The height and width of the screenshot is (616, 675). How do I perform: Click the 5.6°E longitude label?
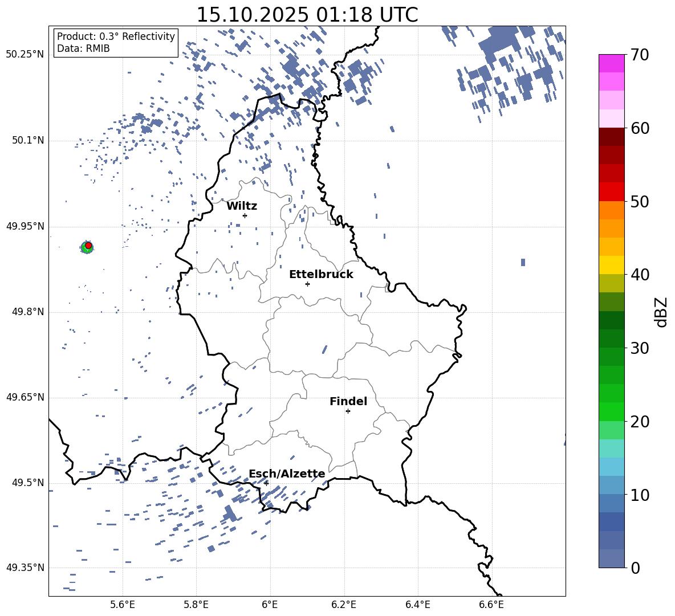click(123, 605)
